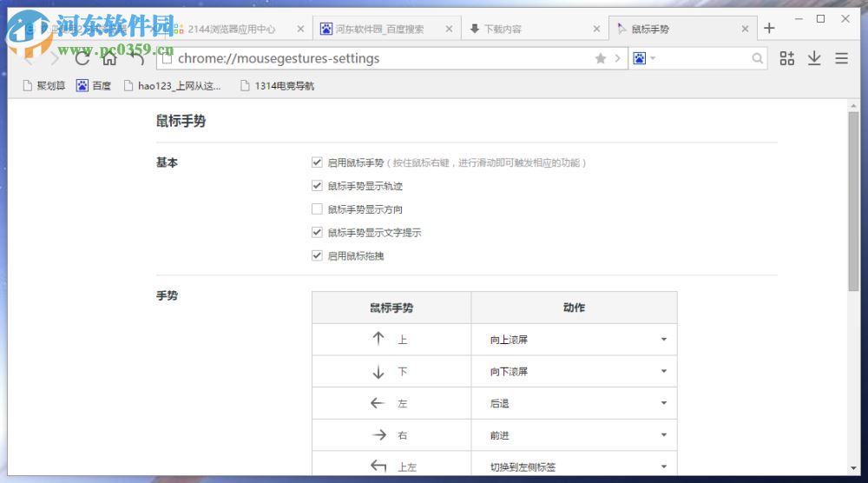Screen dimensions: 868x483
Task: Open a new tab with plus button
Action: pos(769,29)
